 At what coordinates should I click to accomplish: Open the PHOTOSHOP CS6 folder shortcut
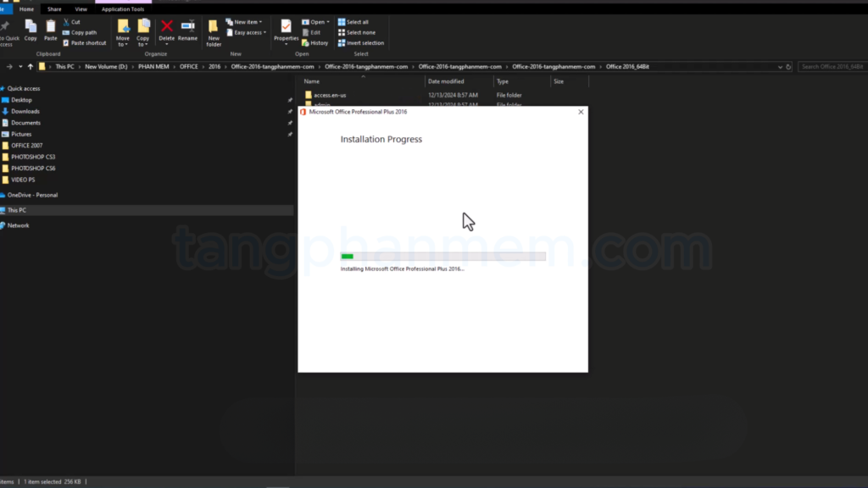(33, 169)
